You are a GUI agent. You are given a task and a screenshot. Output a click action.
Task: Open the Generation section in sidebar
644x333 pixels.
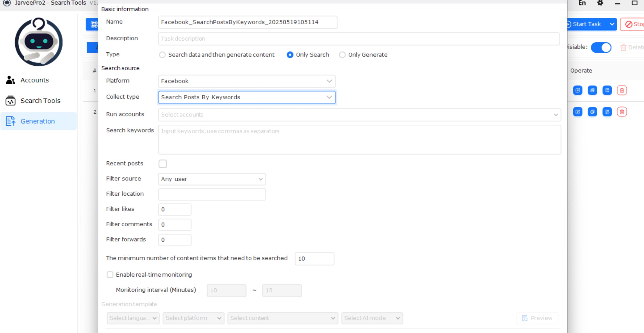click(38, 121)
